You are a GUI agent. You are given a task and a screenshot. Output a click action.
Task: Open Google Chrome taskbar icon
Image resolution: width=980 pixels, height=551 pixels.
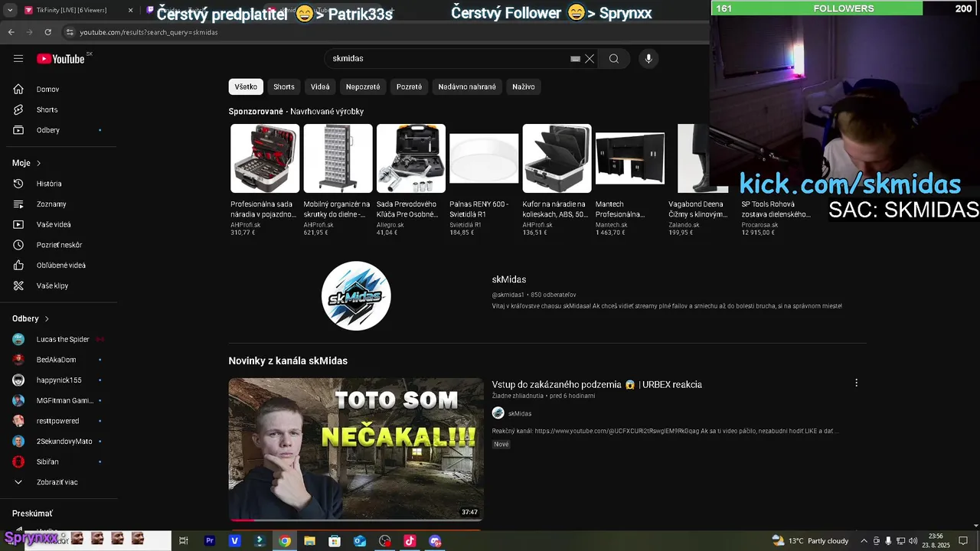click(285, 541)
